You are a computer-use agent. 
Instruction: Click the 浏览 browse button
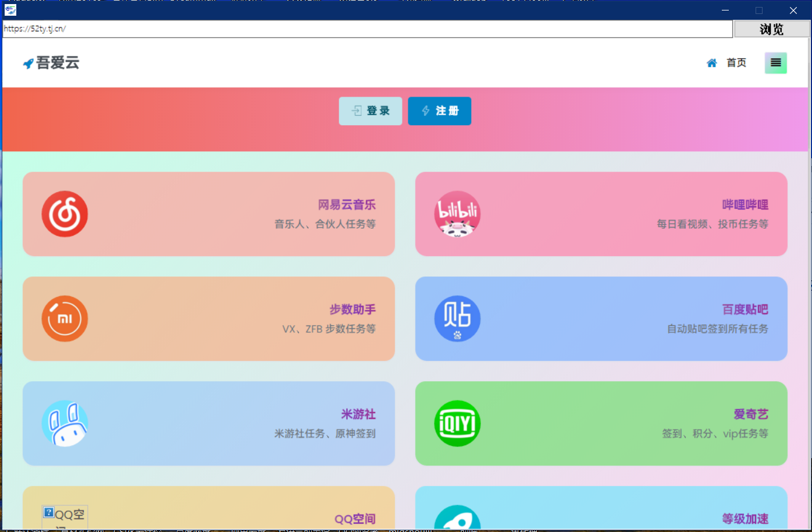[772, 29]
